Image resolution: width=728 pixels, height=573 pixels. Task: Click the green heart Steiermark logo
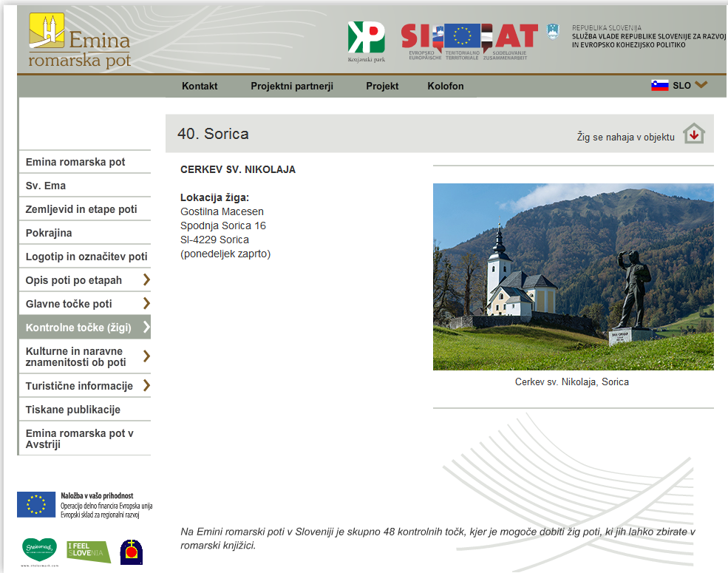coord(39,550)
